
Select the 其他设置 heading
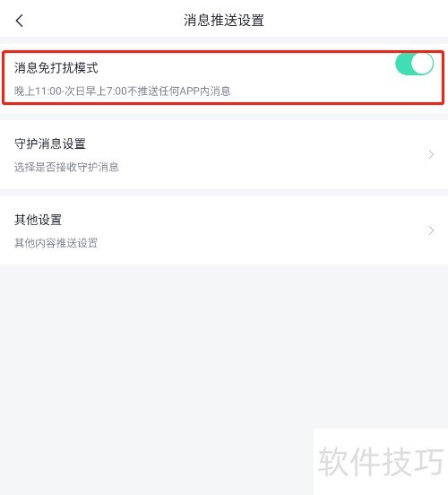click(x=38, y=220)
